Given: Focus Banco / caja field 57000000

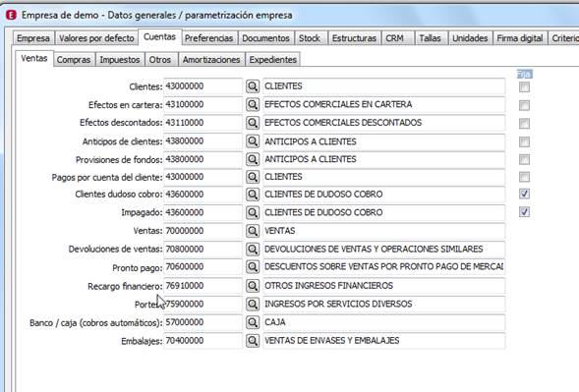Looking at the screenshot, I should pos(203,322).
